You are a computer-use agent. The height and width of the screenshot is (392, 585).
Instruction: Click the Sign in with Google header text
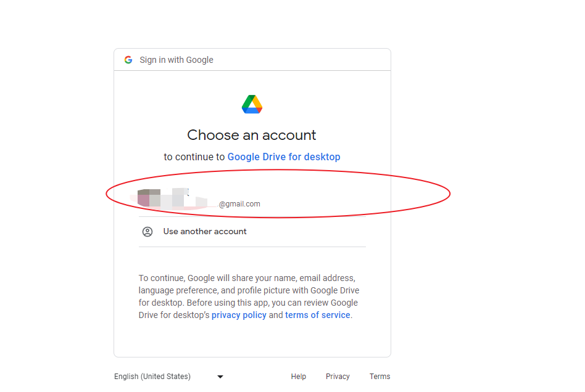coord(176,60)
